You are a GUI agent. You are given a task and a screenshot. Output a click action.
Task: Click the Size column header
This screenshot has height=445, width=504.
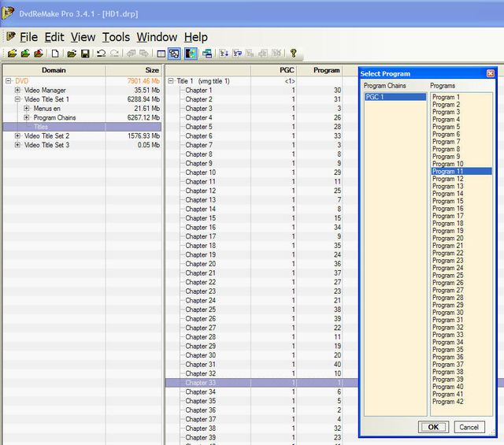133,70
